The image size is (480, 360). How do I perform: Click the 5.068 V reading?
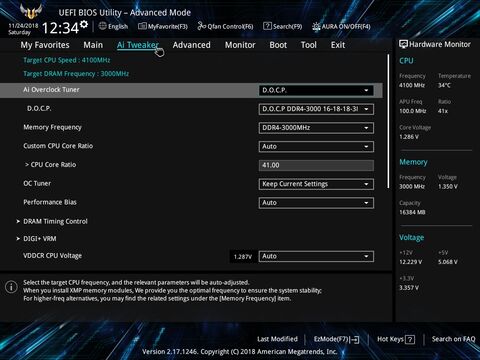pos(448,262)
